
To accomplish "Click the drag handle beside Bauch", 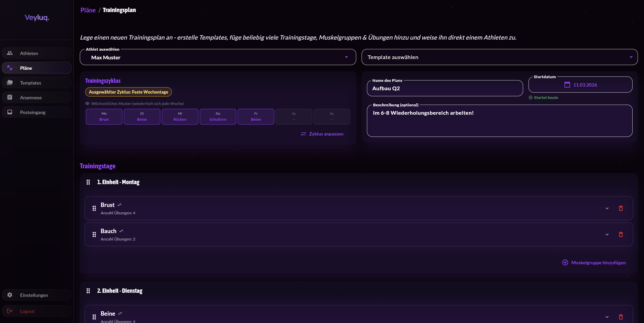I will pyautogui.click(x=94, y=234).
